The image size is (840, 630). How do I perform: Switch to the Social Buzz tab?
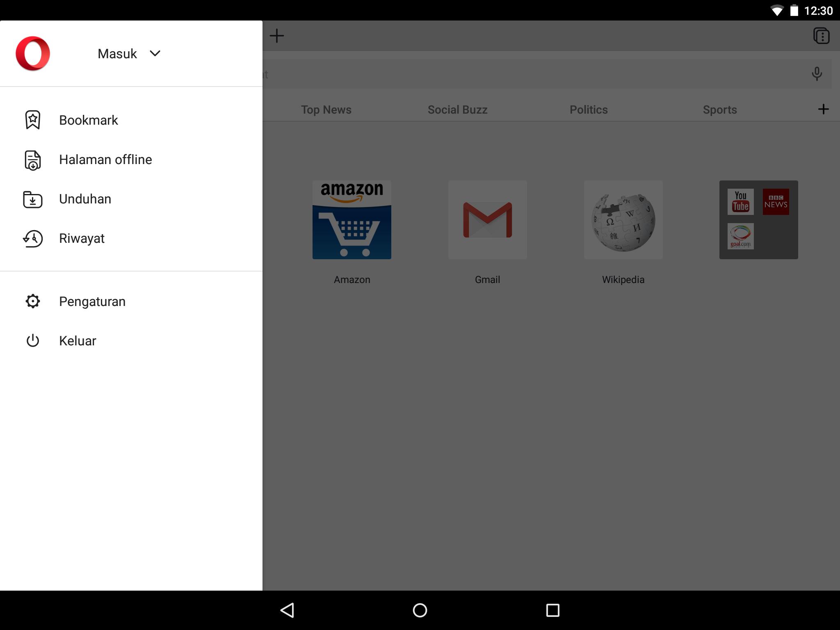[x=457, y=110]
